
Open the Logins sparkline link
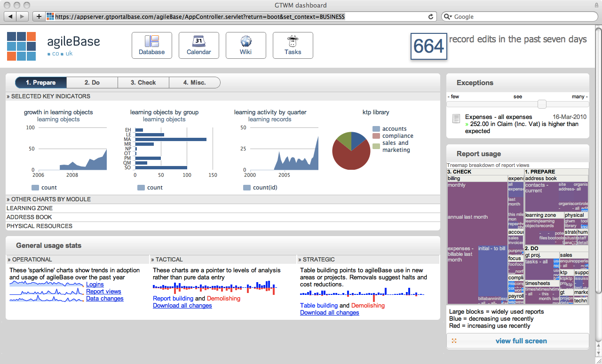pyautogui.click(x=95, y=285)
